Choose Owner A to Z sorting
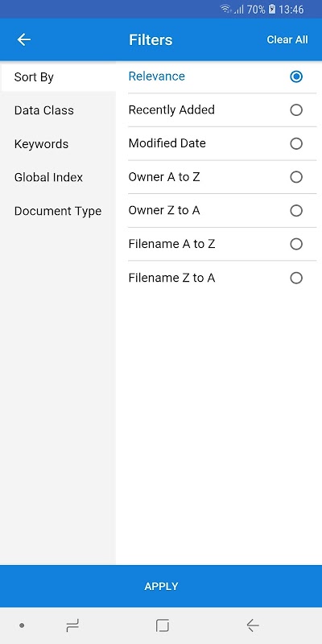 (222, 177)
